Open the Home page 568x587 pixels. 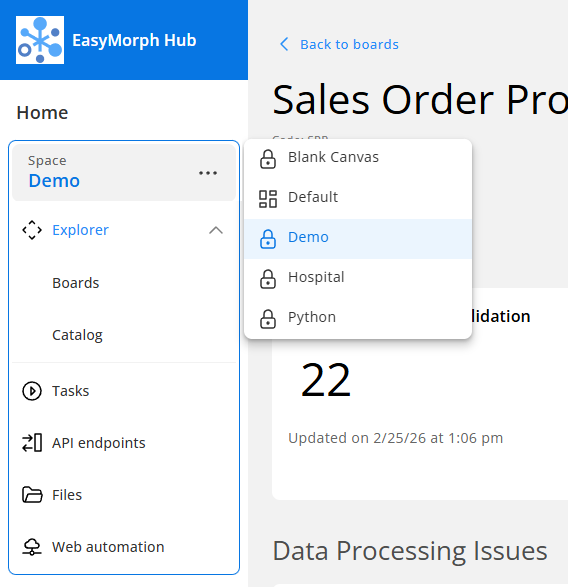tap(42, 113)
